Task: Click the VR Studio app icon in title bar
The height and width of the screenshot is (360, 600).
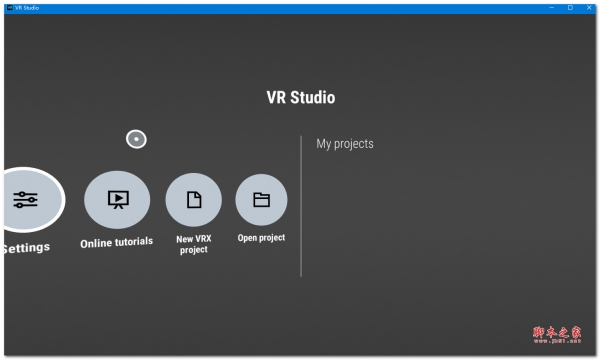Action: pos(10,8)
